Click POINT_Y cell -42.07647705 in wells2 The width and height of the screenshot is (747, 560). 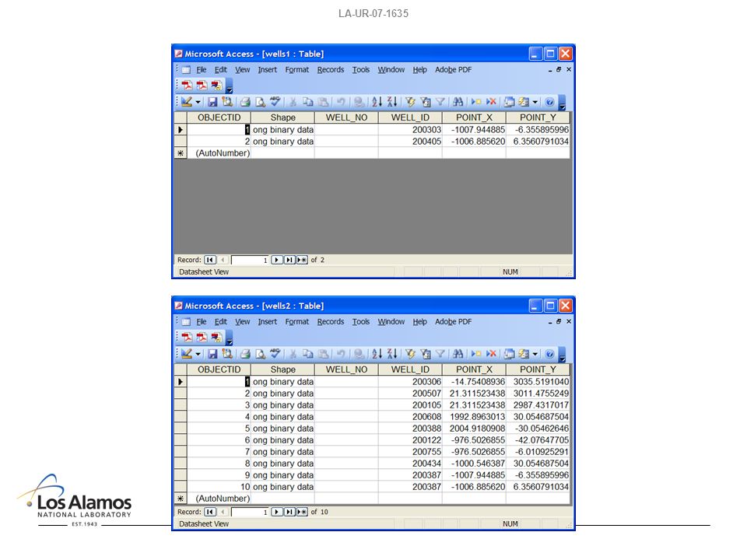click(538, 440)
